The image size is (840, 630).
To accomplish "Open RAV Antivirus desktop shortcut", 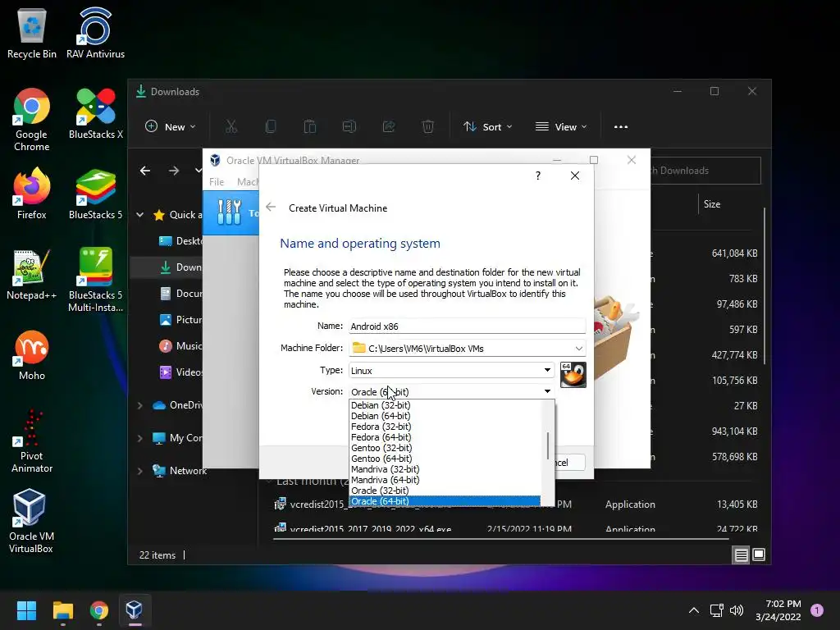I will pyautogui.click(x=95, y=33).
